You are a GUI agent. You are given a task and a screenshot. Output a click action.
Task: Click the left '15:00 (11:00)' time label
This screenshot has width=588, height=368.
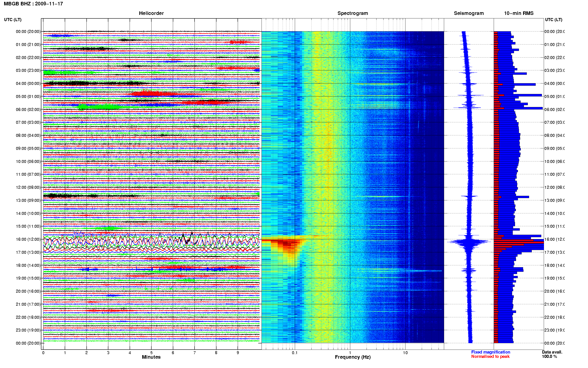coord(28,226)
